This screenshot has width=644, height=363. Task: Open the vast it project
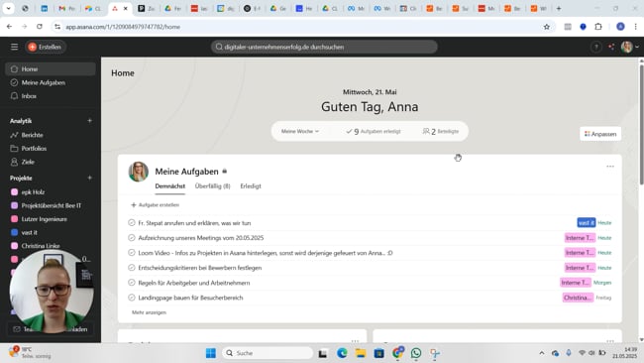pos(51,232)
